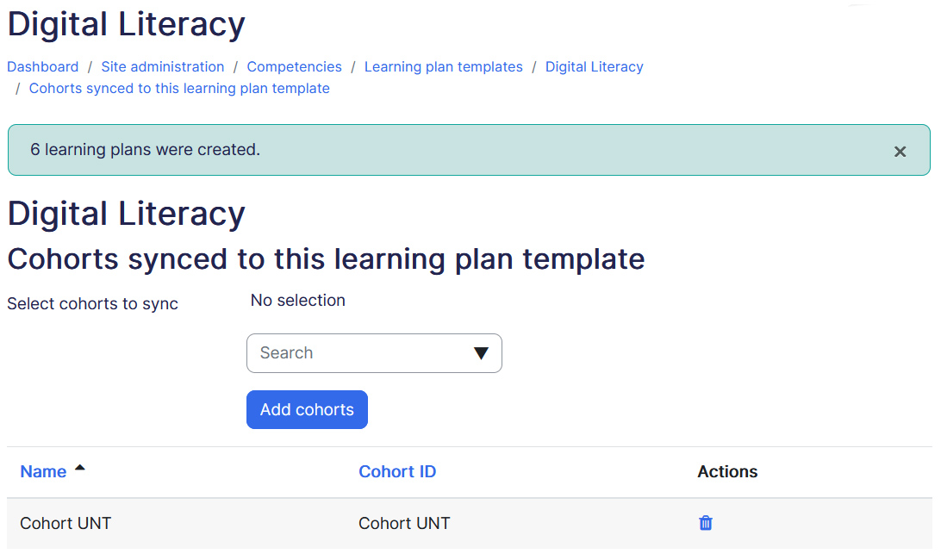Viewport: 941px width, 560px height.
Task: Focus the cohort Search input field
Action: tap(358, 353)
